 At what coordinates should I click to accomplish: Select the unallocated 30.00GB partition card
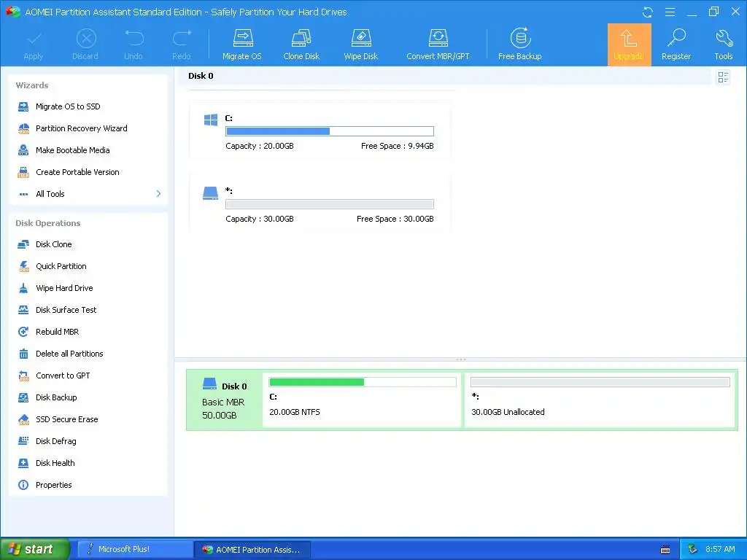pos(320,203)
